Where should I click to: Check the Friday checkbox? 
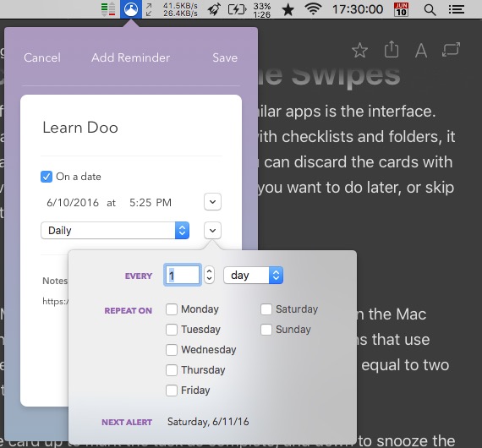[x=172, y=391]
